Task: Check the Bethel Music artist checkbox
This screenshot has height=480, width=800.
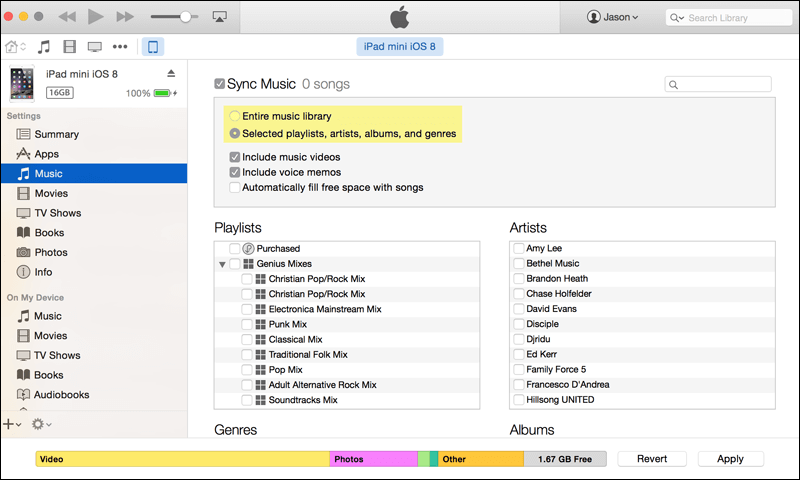Action: (519, 263)
